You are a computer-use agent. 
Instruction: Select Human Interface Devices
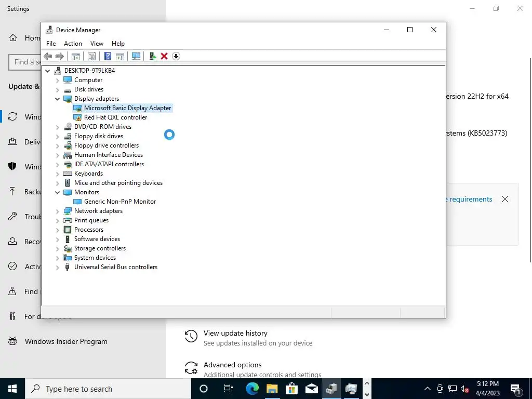pos(109,155)
